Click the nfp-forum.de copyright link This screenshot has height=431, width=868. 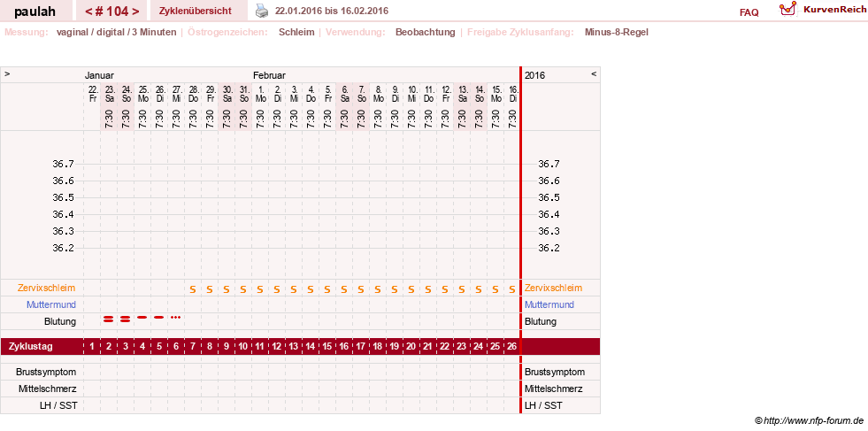coord(810,421)
